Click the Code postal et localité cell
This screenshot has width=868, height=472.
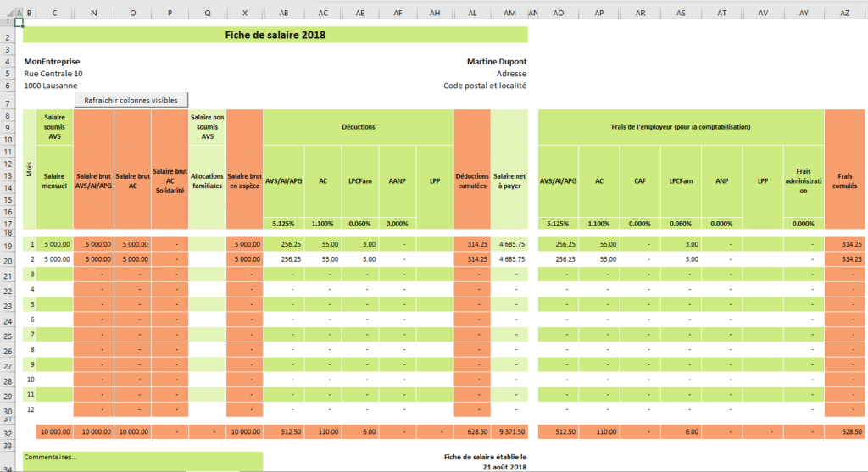pyautogui.click(x=484, y=86)
